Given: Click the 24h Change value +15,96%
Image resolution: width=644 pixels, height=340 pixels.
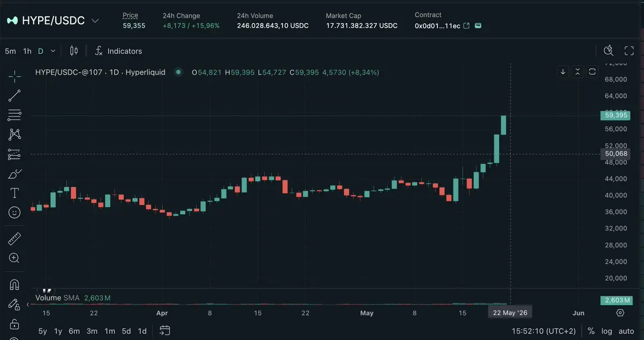Looking at the screenshot, I should [x=204, y=26].
